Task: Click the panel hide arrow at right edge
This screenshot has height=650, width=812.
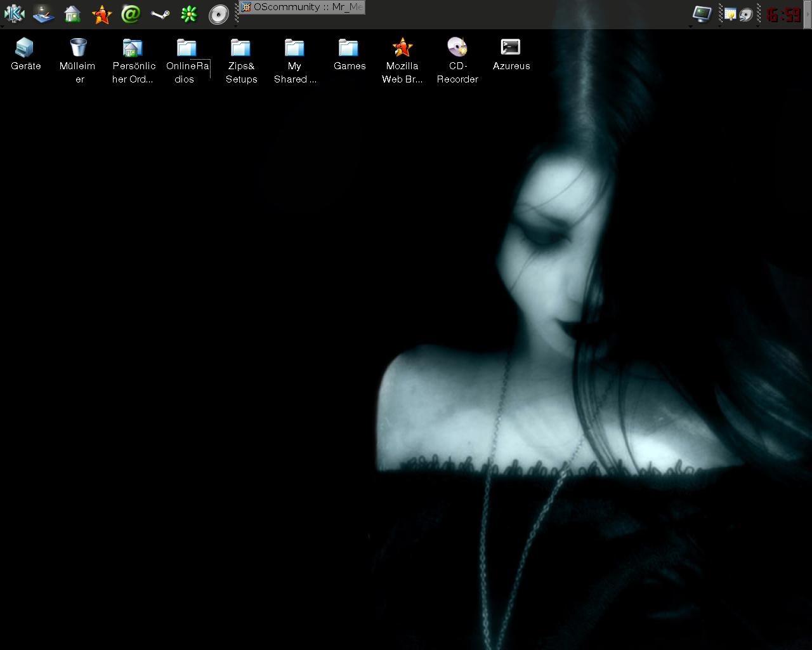Action: (x=808, y=14)
